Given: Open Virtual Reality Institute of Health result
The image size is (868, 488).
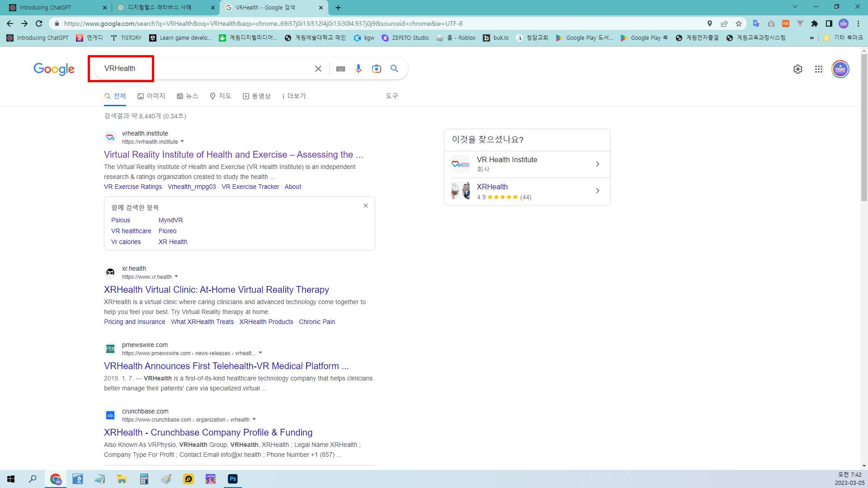Looking at the screenshot, I should 233,155.
